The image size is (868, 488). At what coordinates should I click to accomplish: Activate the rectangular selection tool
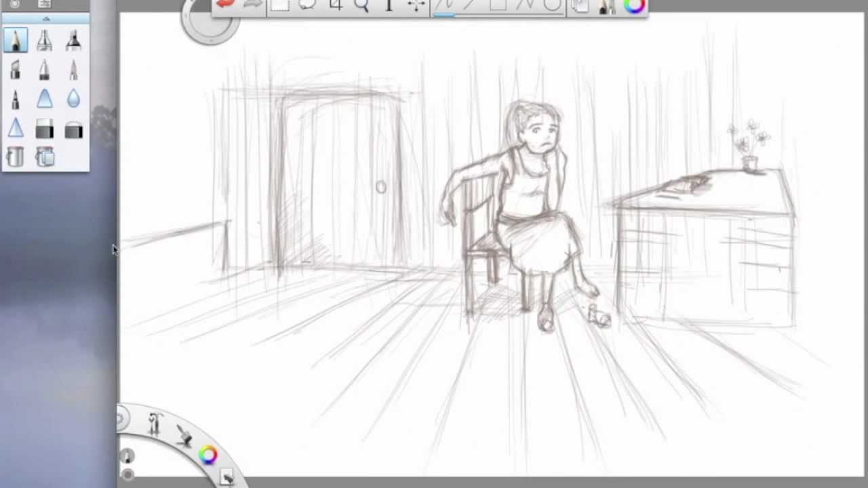point(280,6)
